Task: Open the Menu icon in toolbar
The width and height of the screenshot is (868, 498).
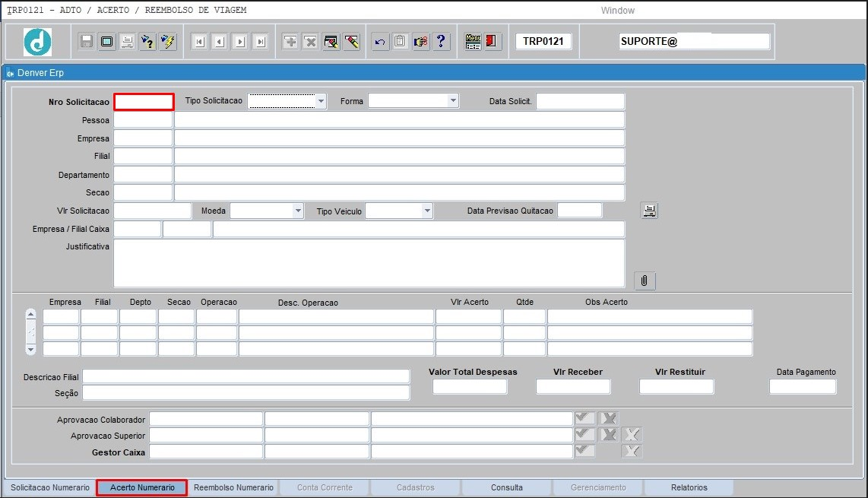Action: pos(473,42)
